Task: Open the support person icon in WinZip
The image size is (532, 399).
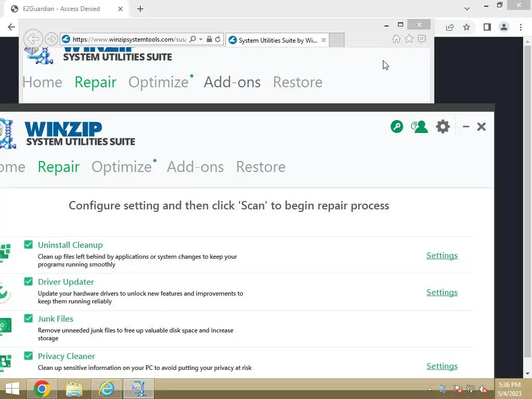Action: tap(419, 127)
